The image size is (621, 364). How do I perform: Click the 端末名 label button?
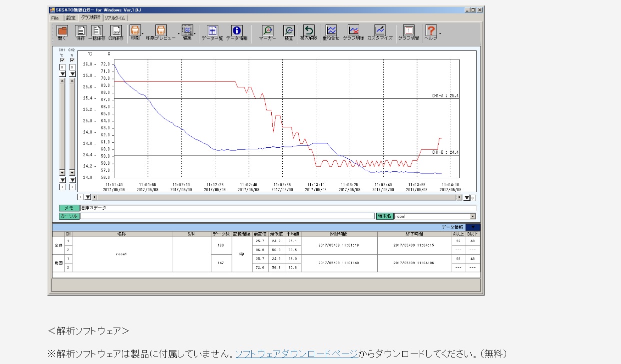[385, 216]
